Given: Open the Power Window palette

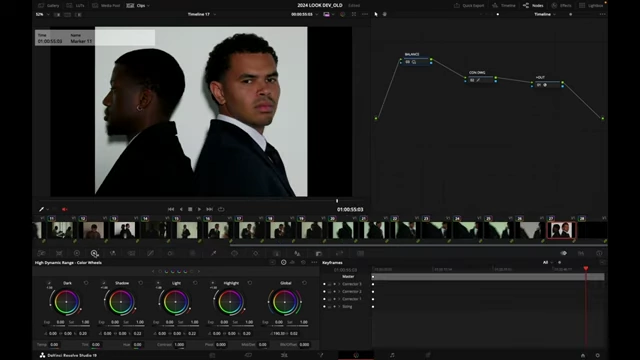Looking at the screenshot, I should [x=235, y=253].
